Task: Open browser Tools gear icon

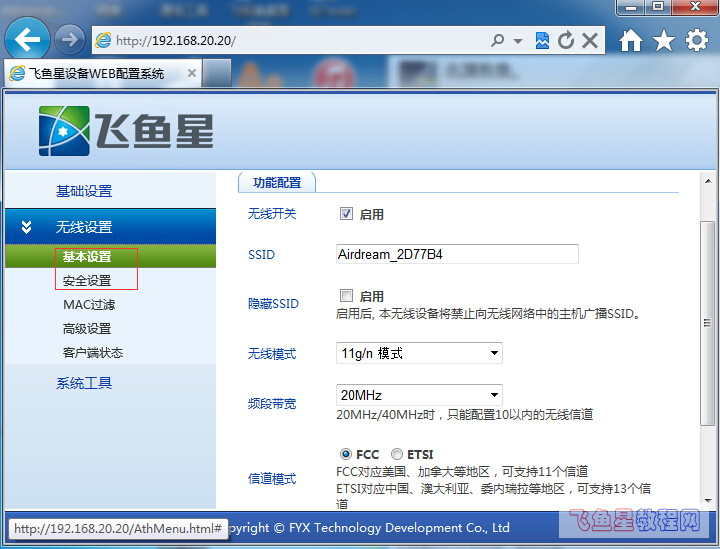Action: click(697, 40)
